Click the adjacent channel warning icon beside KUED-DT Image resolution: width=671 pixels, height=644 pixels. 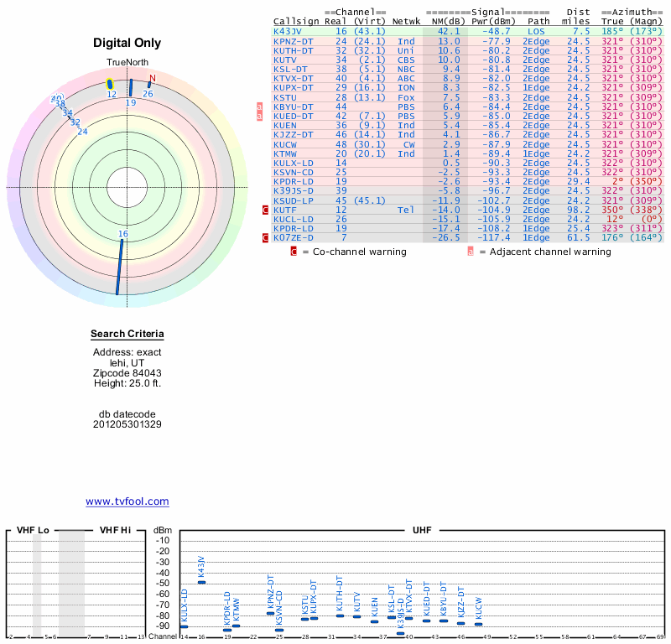(x=259, y=116)
